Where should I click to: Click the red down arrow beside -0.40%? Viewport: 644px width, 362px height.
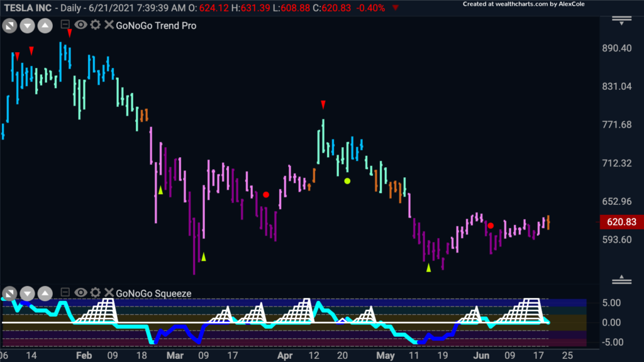point(395,8)
